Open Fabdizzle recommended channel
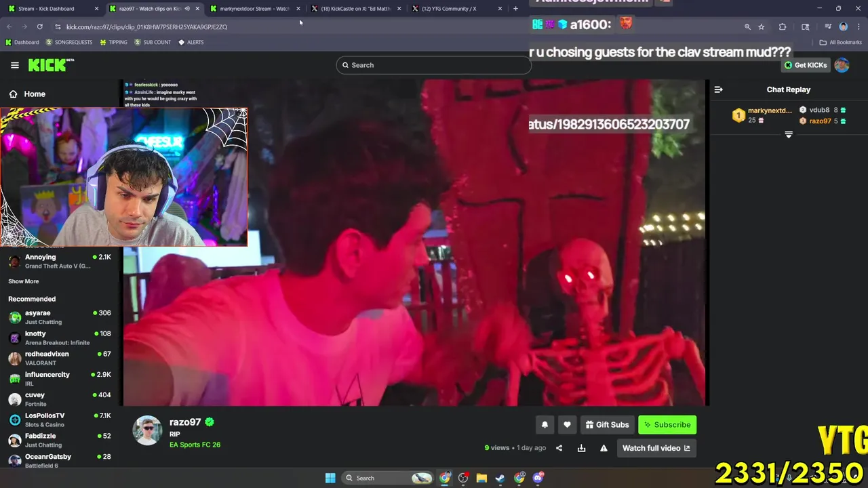 [60, 440]
